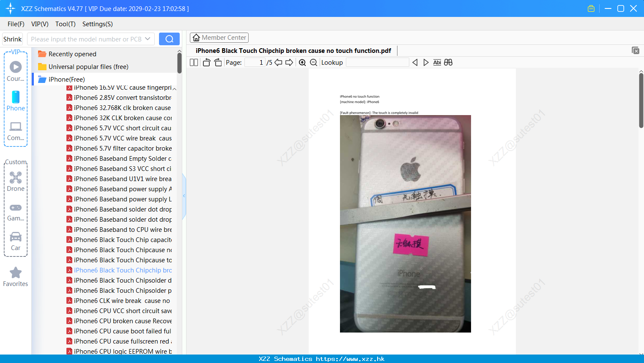Click the Shrink button
644x363 pixels.
(12, 39)
